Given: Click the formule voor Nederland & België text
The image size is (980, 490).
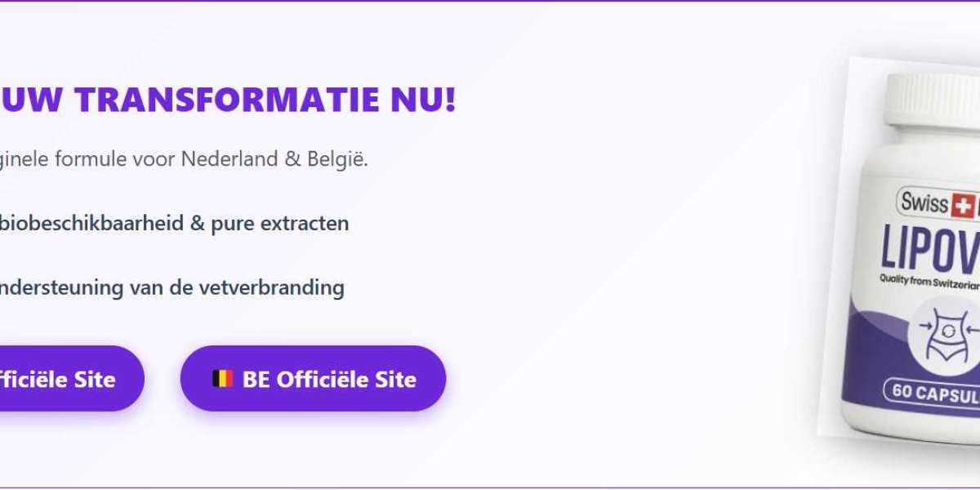Looking at the screenshot, I should point(184,159).
